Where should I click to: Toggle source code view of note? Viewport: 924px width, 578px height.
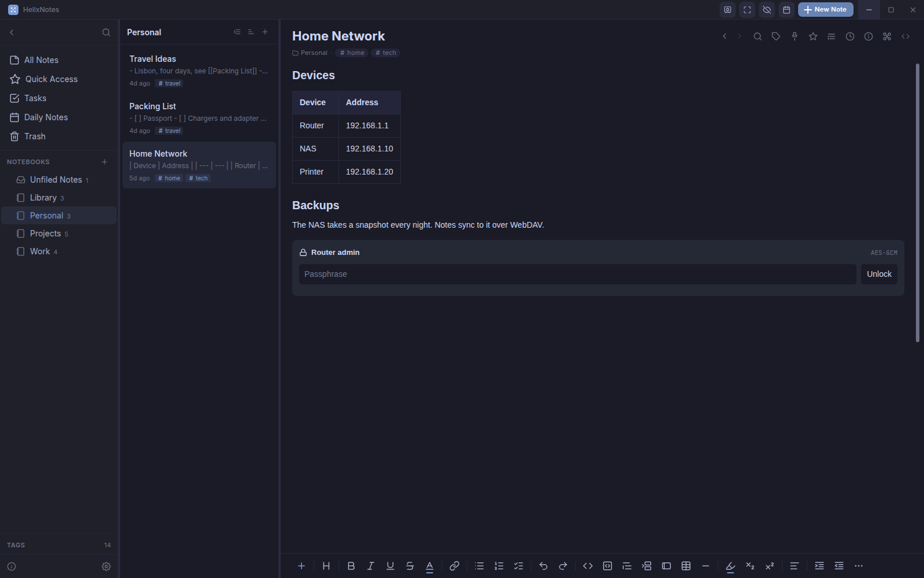(906, 36)
